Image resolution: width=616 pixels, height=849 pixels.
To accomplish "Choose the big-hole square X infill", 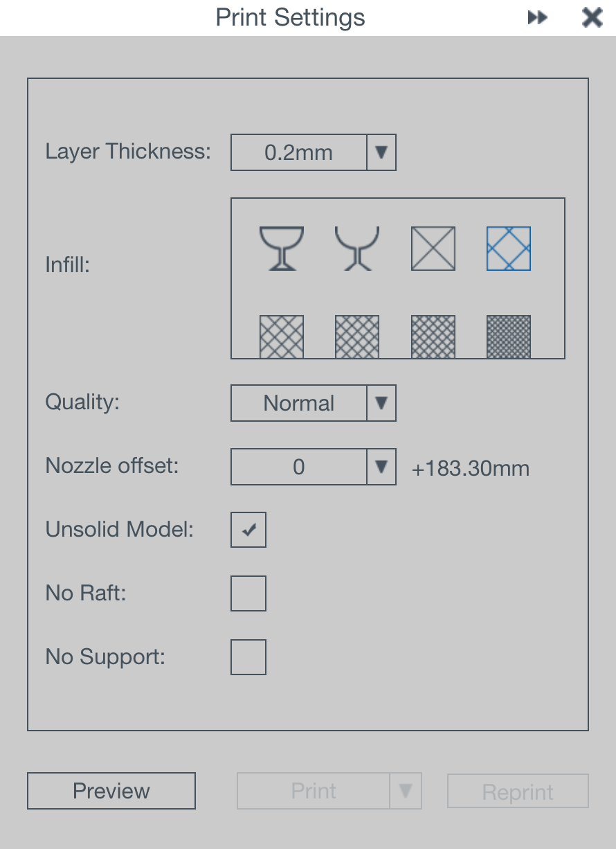I will pyautogui.click(x=433, y=248).
